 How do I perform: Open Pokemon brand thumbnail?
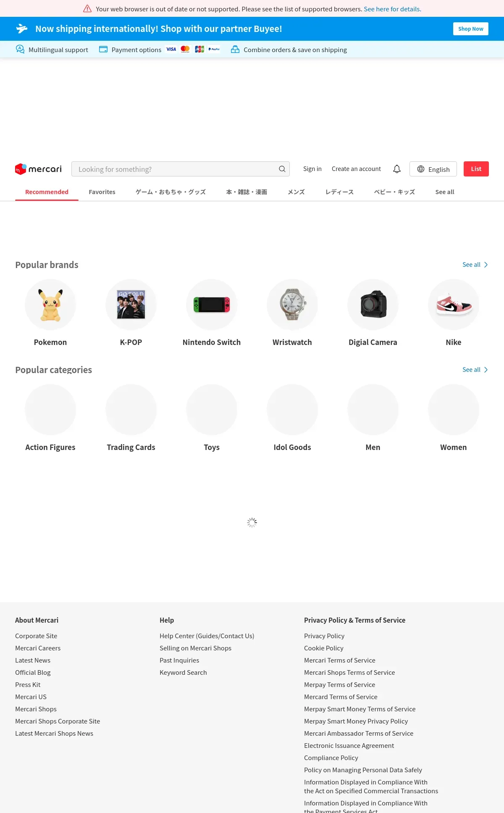50,305
